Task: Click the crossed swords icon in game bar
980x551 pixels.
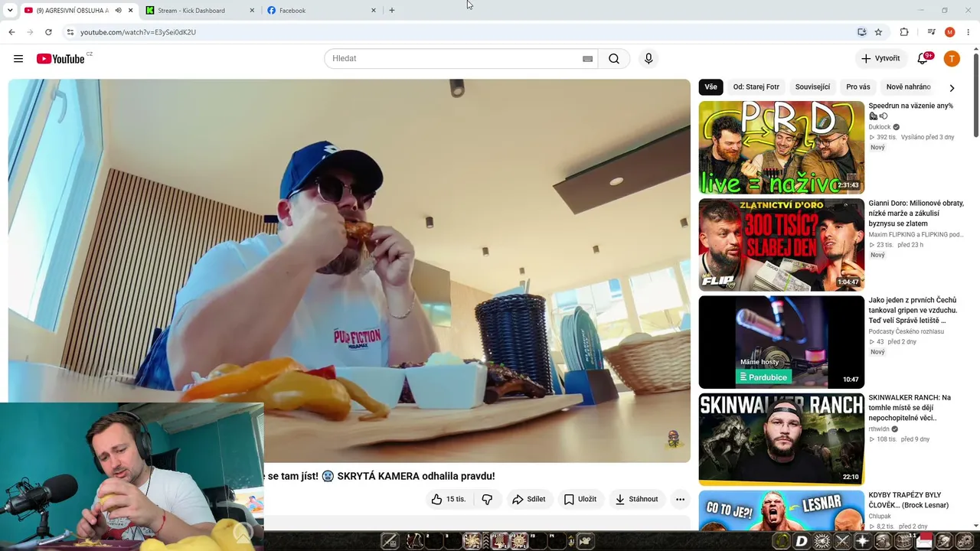Action: click(x=843, y=542)
